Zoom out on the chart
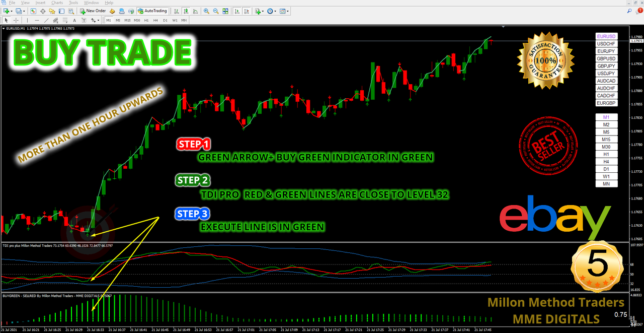 [x=216, y=11]
